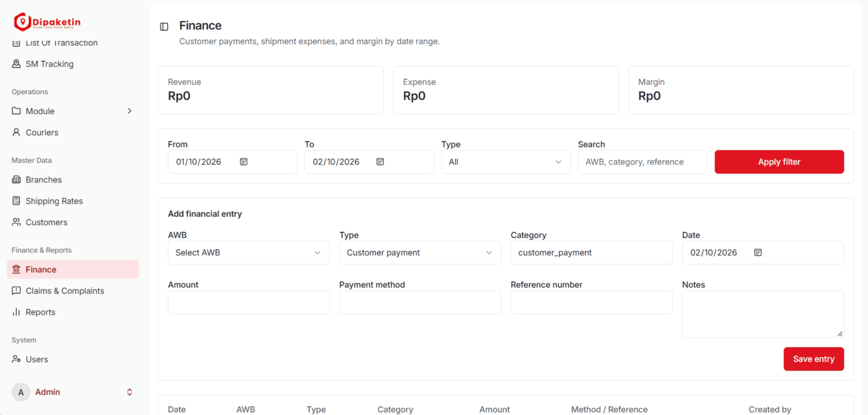Click into the Amount input field
The image size is (868, 415).
click(x=248, y=302)
